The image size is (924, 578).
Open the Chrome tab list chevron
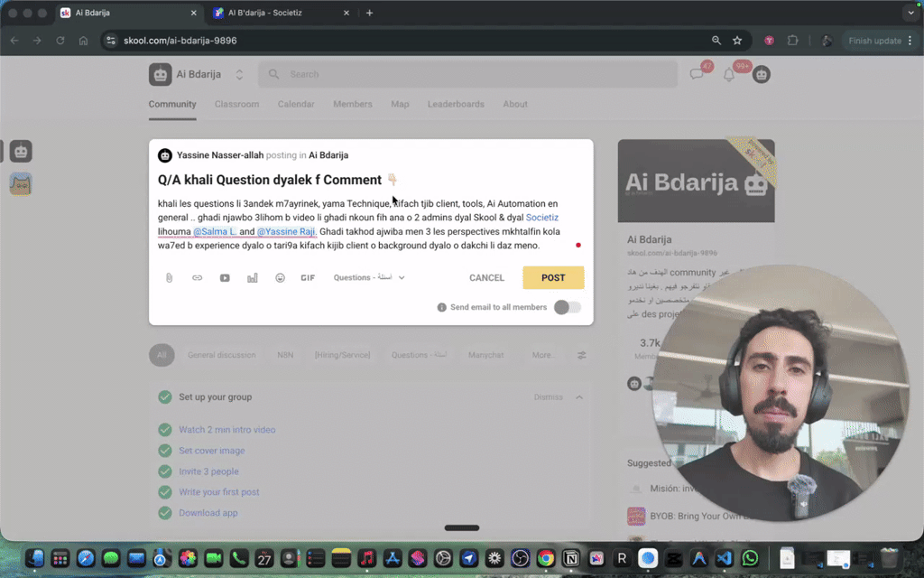point(910,13)
